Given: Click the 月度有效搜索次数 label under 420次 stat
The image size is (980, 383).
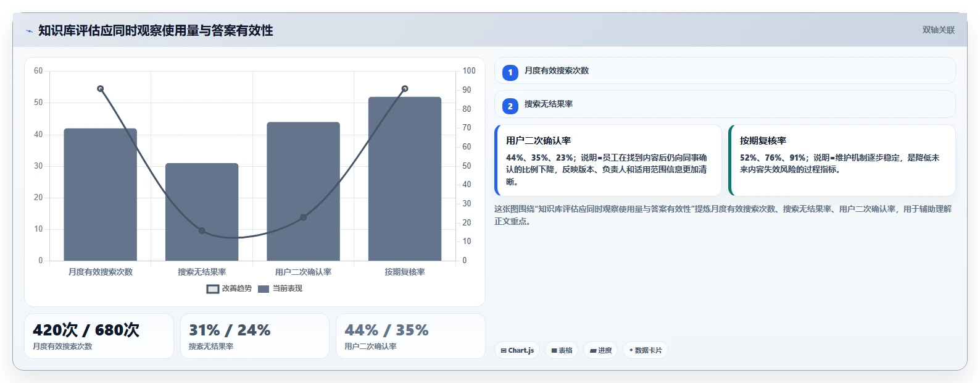Looking at the screenshot, I should tap(62, 347).
